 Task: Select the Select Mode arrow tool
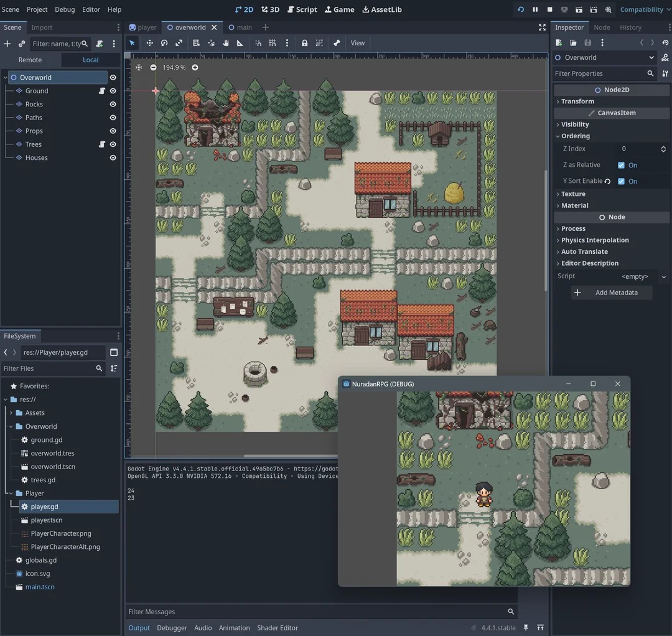click(132, 43)
